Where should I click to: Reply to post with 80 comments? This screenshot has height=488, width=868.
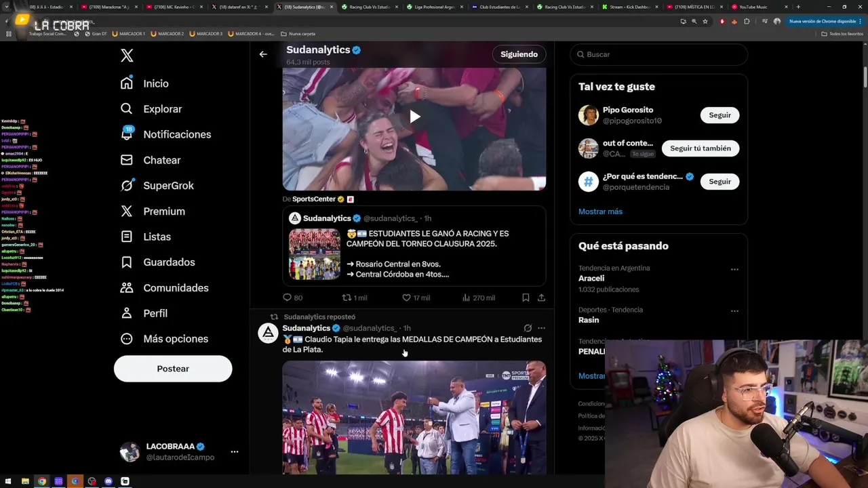pyautogui.click(x=292, y=298)
